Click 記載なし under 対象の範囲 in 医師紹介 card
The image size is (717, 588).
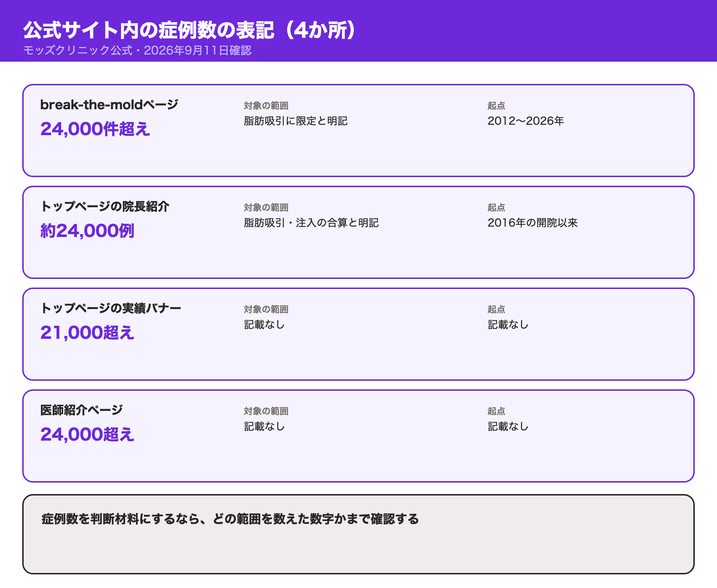[x=265, y=426]
